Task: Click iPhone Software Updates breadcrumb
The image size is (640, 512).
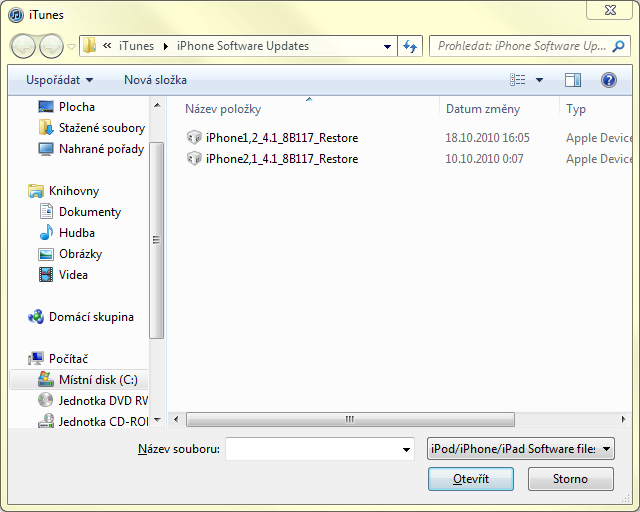Action: point(243,46)
